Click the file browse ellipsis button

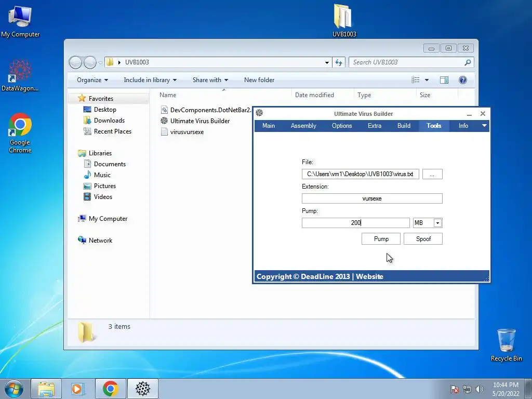tap(432, 174)
